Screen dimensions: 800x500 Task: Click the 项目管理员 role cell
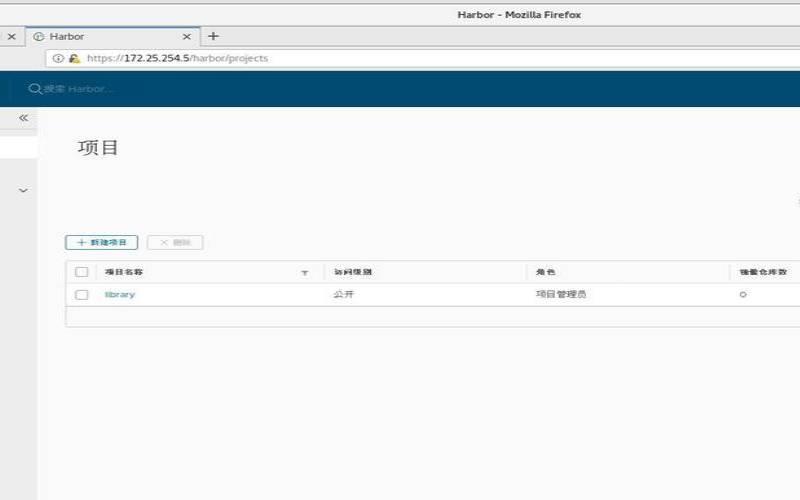coord(561,294)
